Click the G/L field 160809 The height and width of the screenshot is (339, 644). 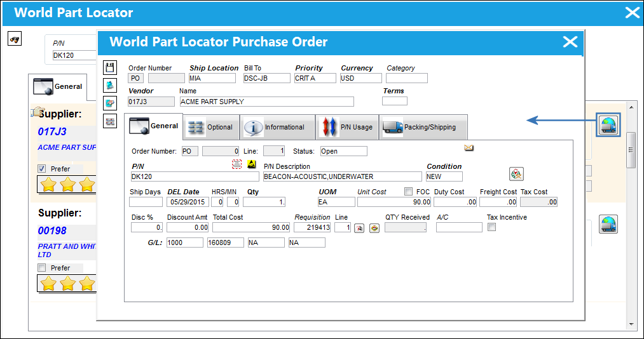point(226,243)
